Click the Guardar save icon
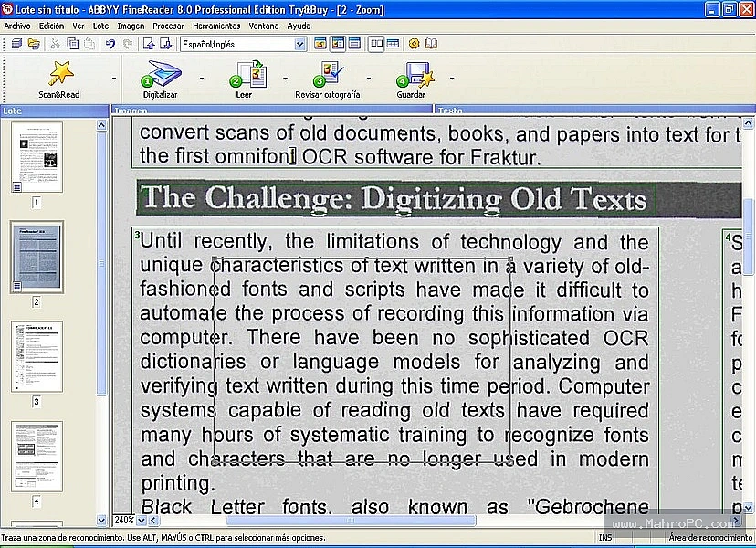The width and height of the screenshot is (756, 548). [415, 79]
